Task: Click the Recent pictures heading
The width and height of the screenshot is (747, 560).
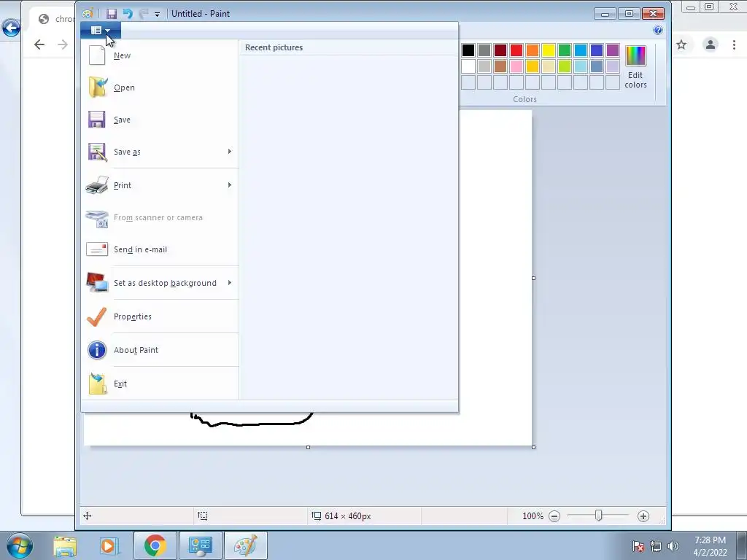Action: coord(274,47)
